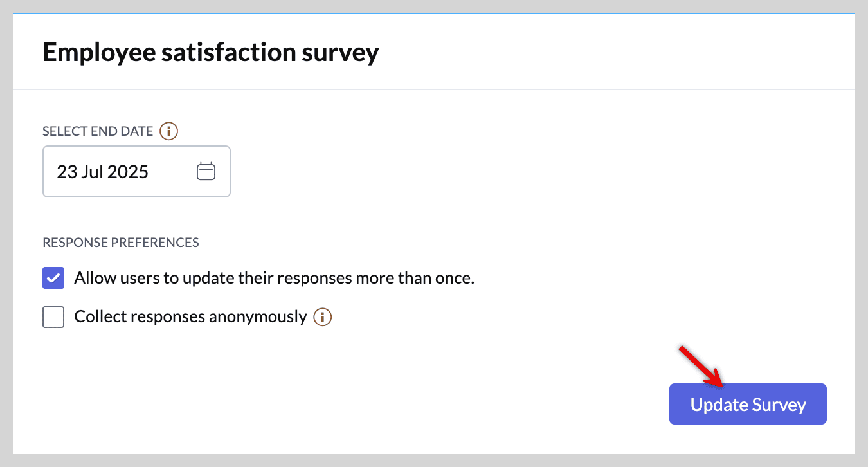Image resolution: width=868 pixels, height=467 pixels.
Task: Click the RESPONSE PREFERENCES section label
Action: coord(121,243)
